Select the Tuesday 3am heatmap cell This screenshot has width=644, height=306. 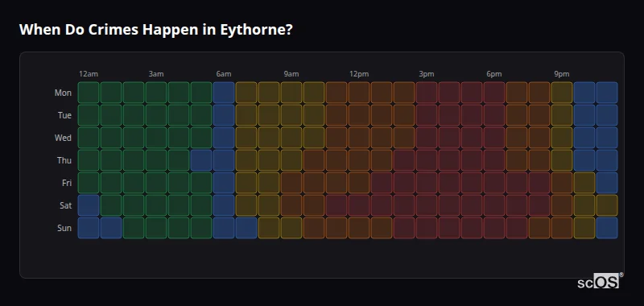(x=156, y=115)
